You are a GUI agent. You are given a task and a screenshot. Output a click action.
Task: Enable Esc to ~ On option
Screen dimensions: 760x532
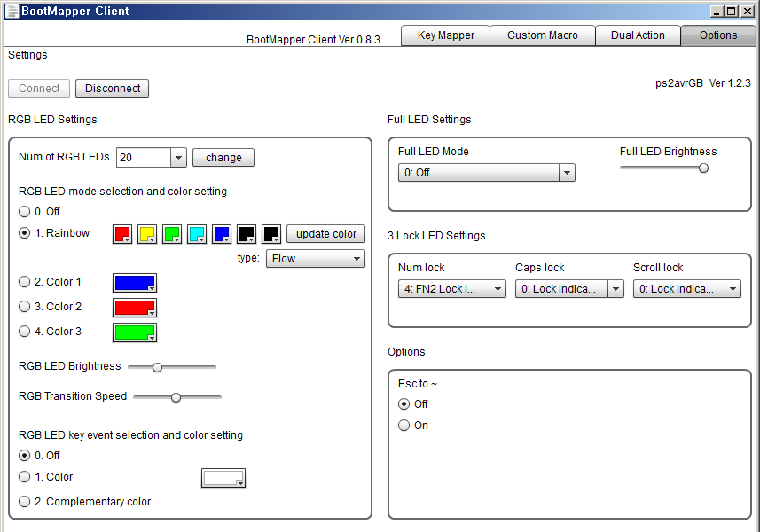coord(404,426)
